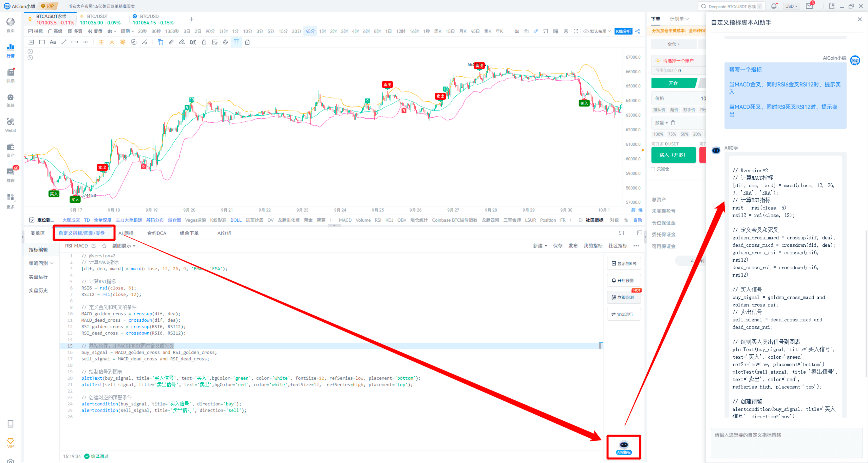Click the 首页 home sidebar icon
The height and width of the screenshot is (463, 868).
(10, 26)
